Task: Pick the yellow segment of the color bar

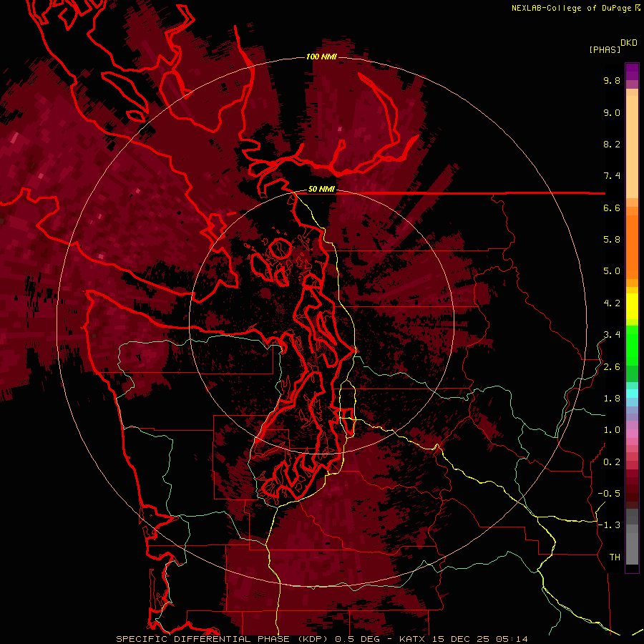Action: pos(632,306)
